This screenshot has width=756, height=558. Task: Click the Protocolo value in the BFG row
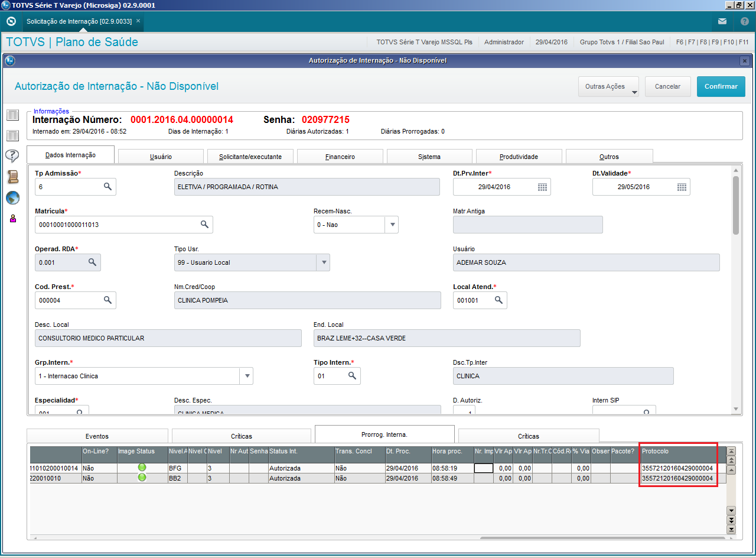(x=677, y=468)
